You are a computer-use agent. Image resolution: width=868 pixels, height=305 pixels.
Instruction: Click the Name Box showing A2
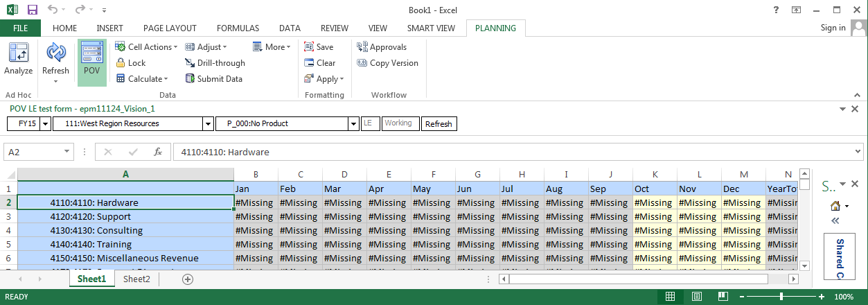[33, 152]
